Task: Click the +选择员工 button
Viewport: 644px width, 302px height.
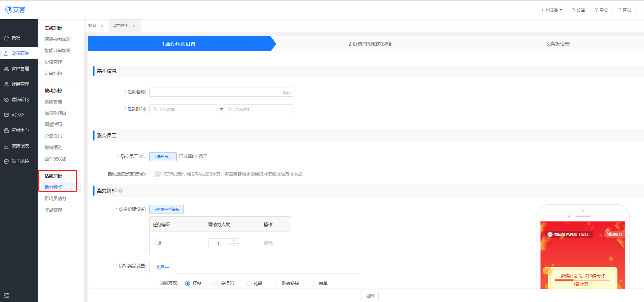Action: [x=163, y=157]
